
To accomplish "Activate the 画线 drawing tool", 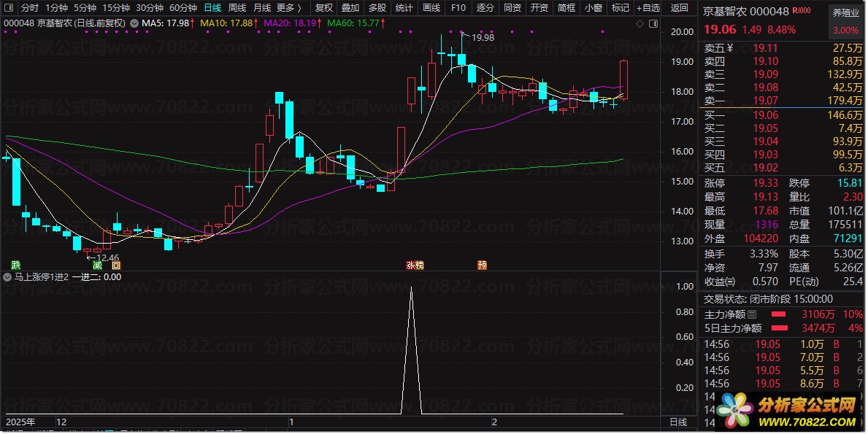I will coord(431,8).
